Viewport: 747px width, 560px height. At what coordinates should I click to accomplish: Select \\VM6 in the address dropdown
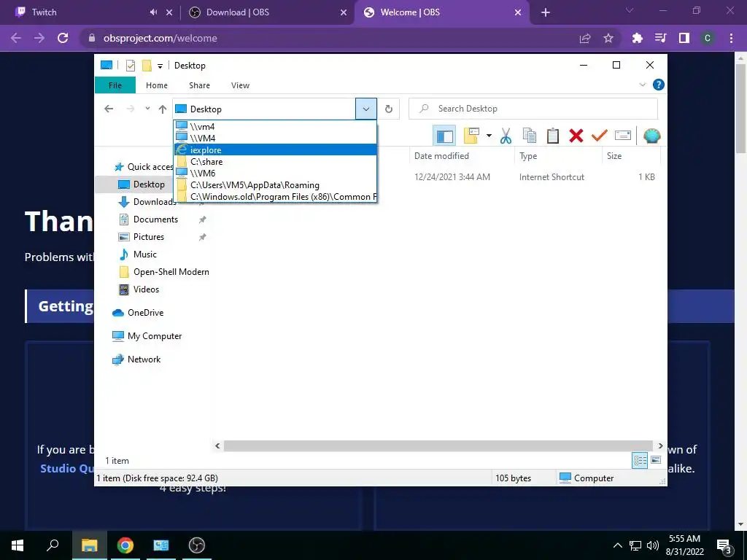(275, 174)
